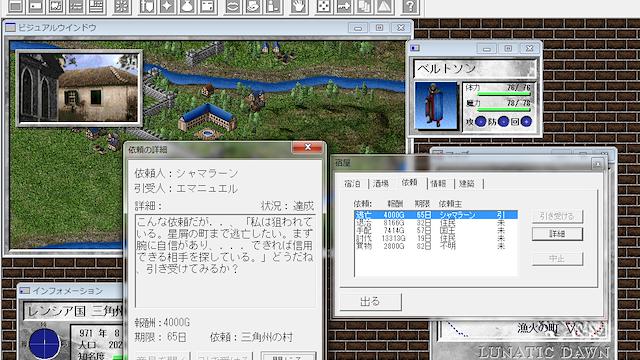Select the 依頼 tab
Screen dimensions: 640x360
[x=409, y=182]
